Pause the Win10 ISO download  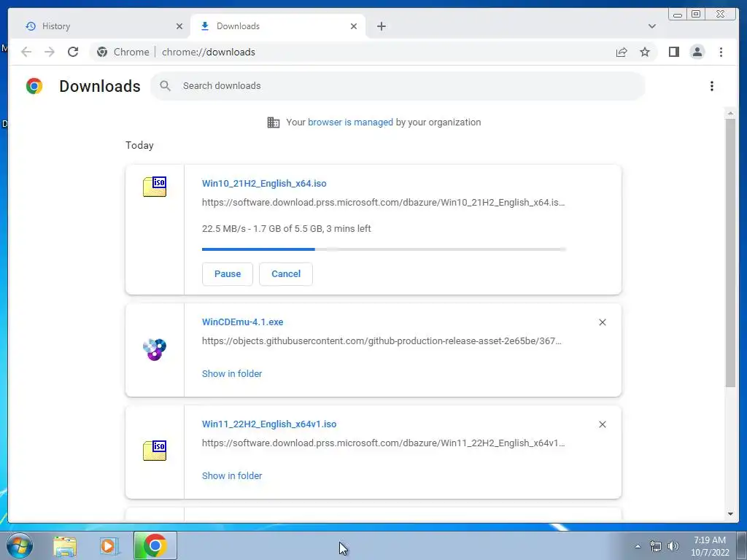pos(228,274)
